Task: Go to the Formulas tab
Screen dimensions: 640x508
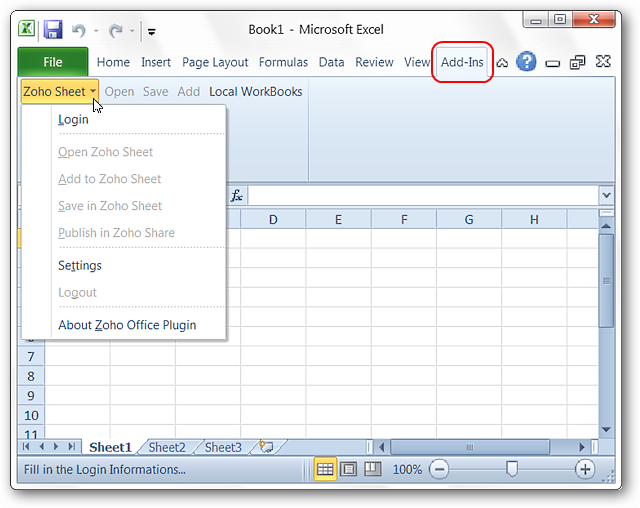Action: (x=283, y=62)
